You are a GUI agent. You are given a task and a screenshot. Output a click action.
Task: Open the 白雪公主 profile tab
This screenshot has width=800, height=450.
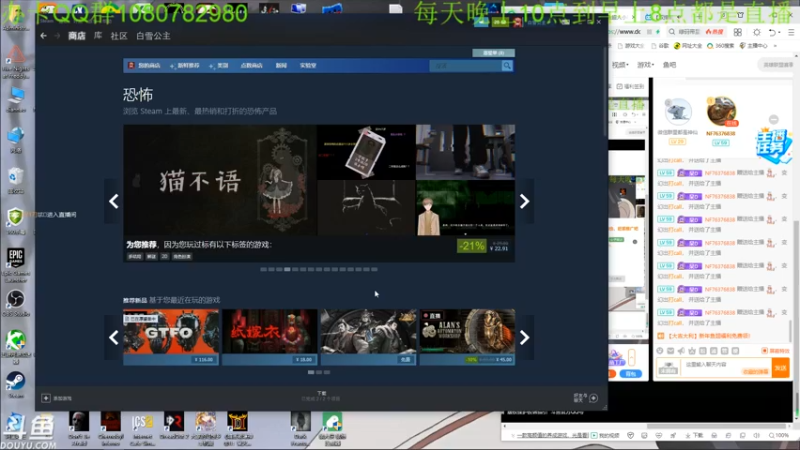[153, 36]
